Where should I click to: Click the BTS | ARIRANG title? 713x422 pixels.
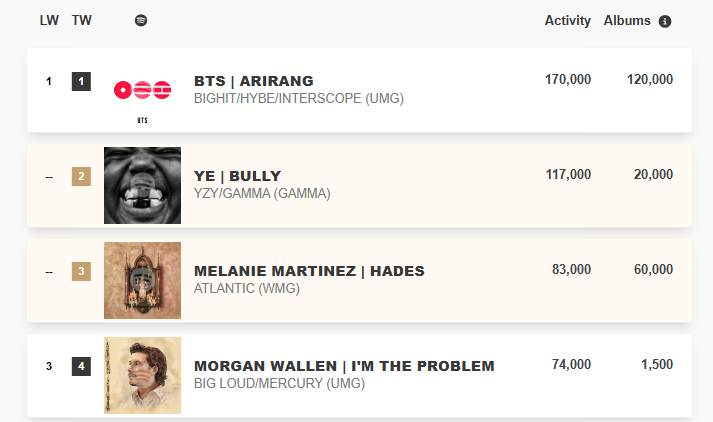pos(254,81)
